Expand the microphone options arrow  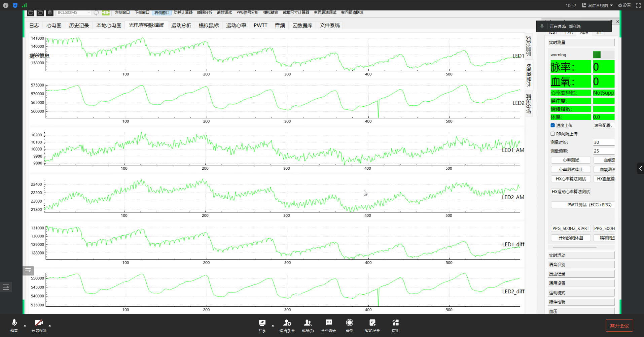click(25, 326)
